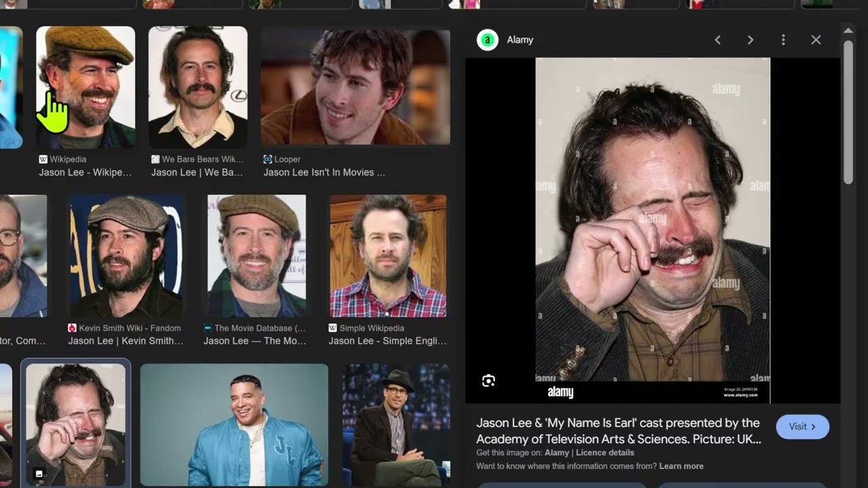Click the Looper source favicon
The height and width of the screenshot is (488, 868).
click(x=267, y=159)
